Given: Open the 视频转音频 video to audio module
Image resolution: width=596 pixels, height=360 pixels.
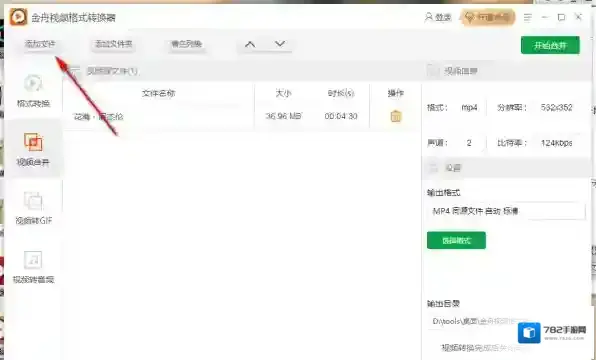Looking at the screenshot, I should tap(33, 267).
